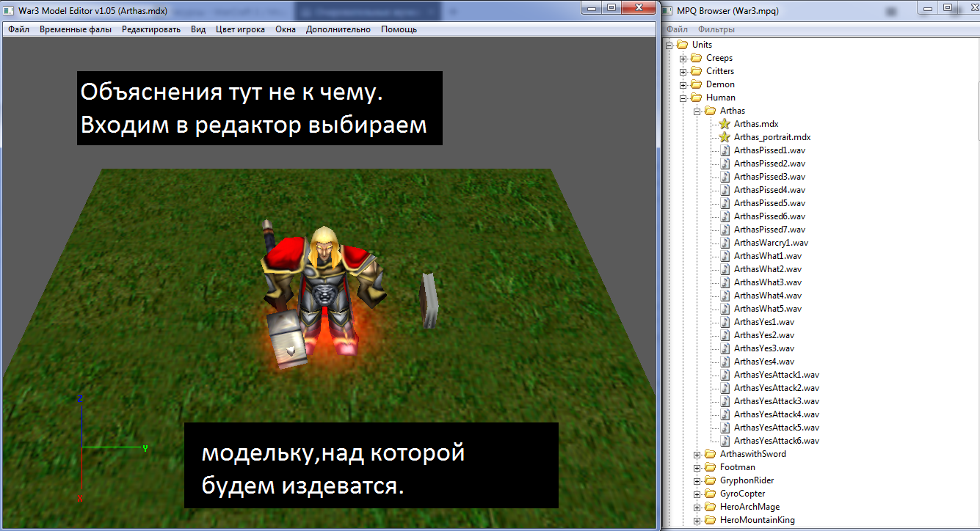The width and height of the screenshot is (980, 531).
Task: Click the Creeps folder icon
Action: (x=697, y=58)
